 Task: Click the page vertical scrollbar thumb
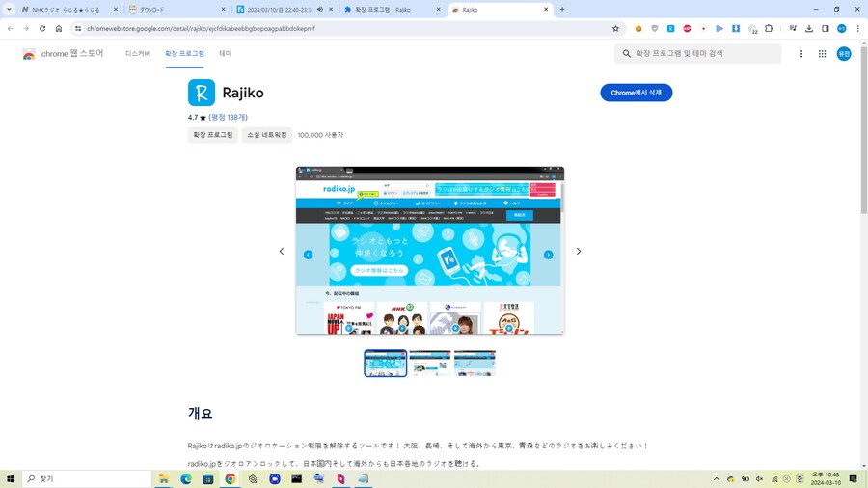(863, 130)
